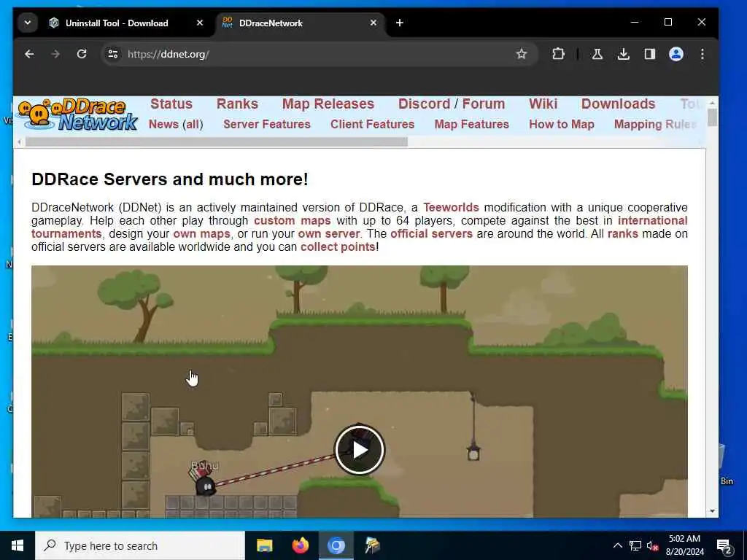The image size is (747, 560).
Task: Close the DDraceNetwork tab
Action: point(373,23)
